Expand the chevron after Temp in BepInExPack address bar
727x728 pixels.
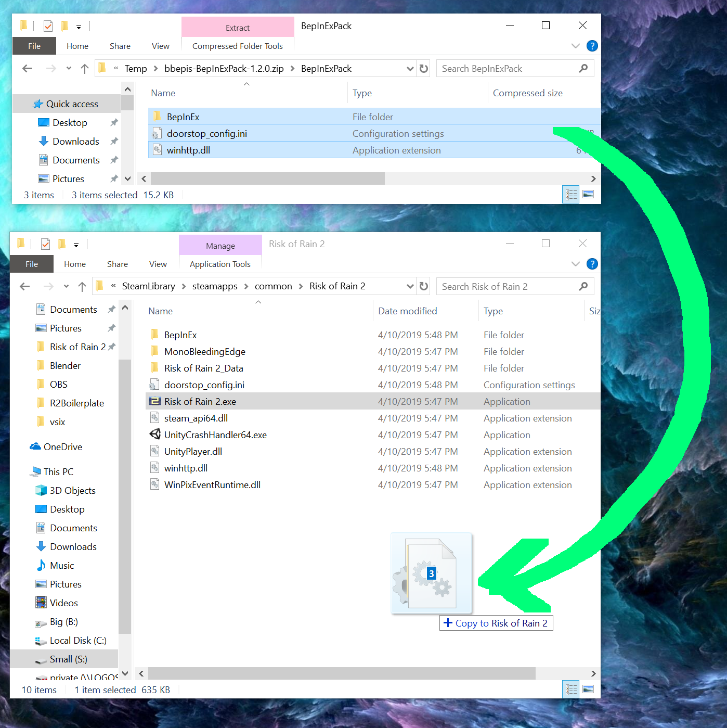click(x=155, y=68)
